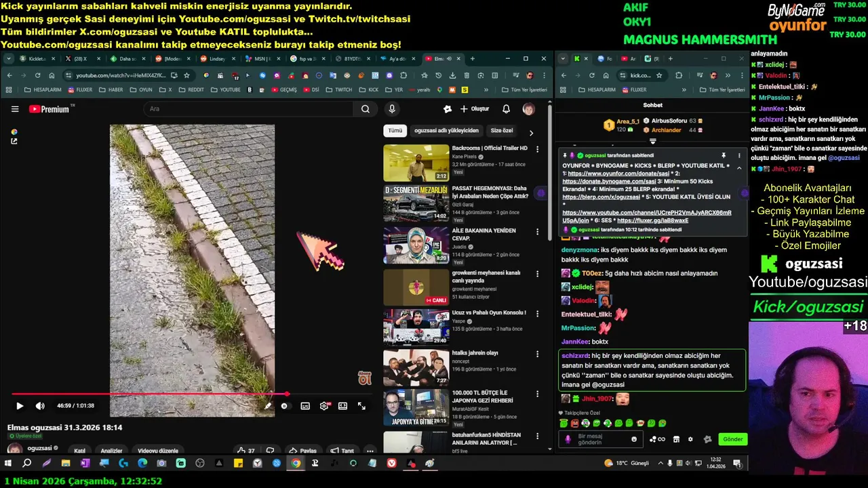Open the Ucuz vs Pahalı Oyun Konsolu video
This screenshot has height=488, width=868.
coord(416,328)
